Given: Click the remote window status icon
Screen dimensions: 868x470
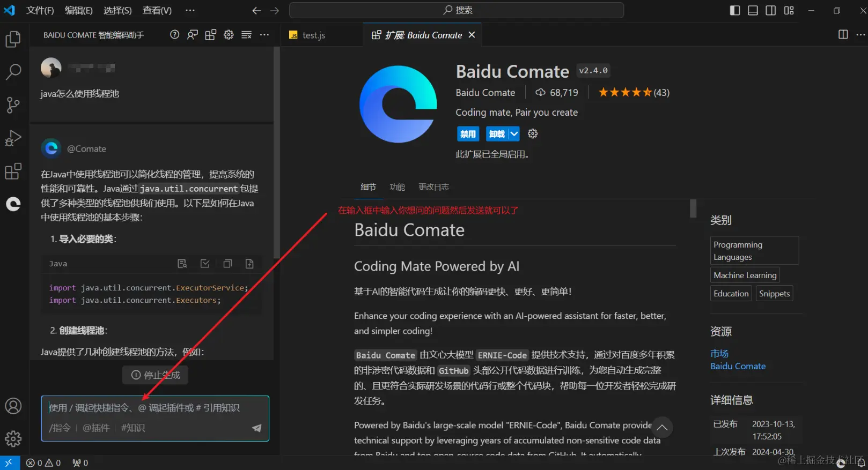Looking at the screenshot, I should tap(9, 463).
